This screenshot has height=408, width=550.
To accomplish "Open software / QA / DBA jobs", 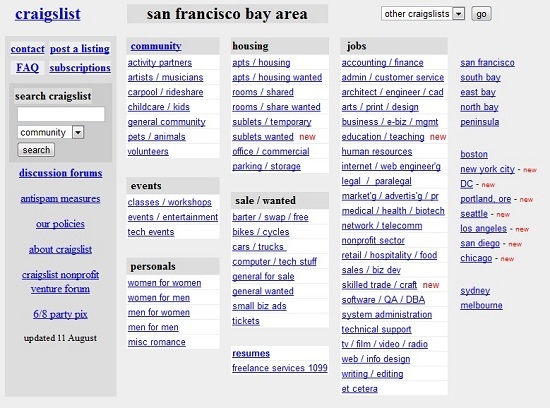I will tap(383, 300).
